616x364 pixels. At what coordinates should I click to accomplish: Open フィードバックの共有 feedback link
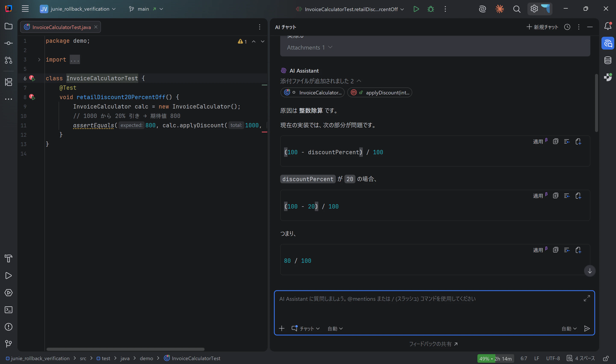click(433, 344)
